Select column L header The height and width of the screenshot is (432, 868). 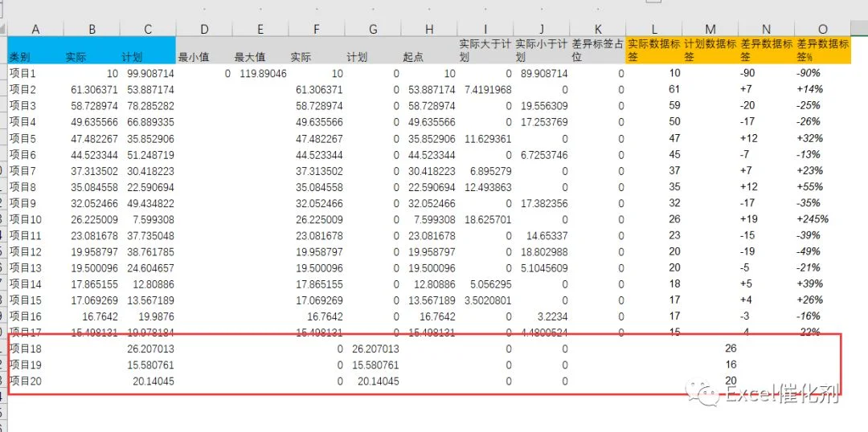[654, 30]
